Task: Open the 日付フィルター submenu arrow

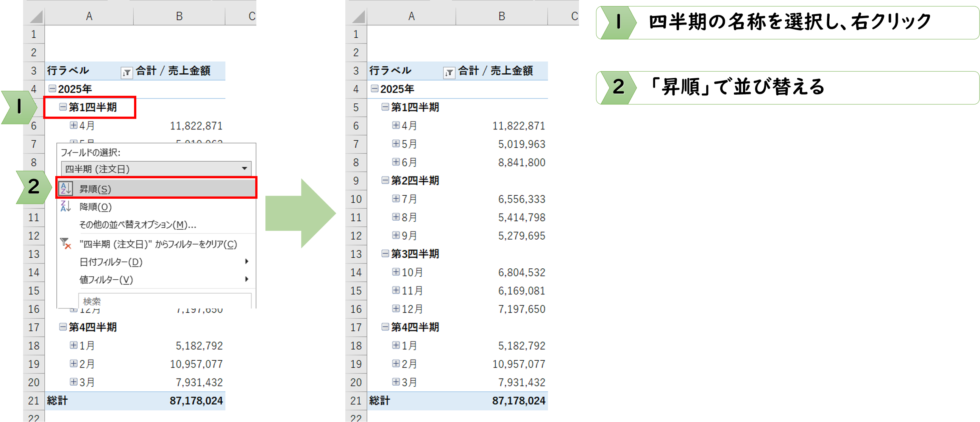Action: pos(247,262)
